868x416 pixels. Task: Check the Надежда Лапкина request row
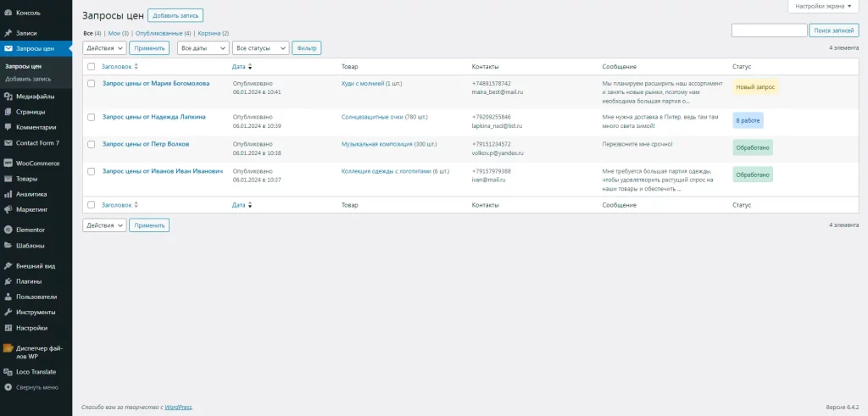pyautogui.click(x=92, y=117)
